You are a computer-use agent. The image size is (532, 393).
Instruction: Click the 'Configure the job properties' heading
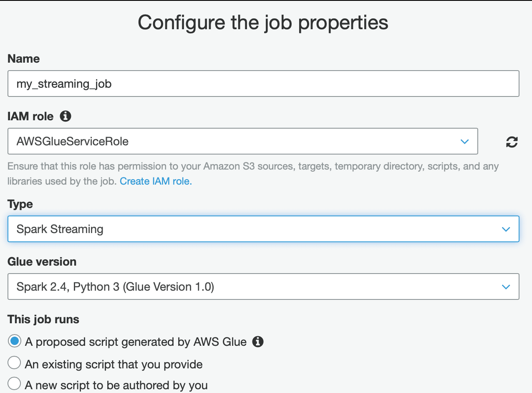263,23
